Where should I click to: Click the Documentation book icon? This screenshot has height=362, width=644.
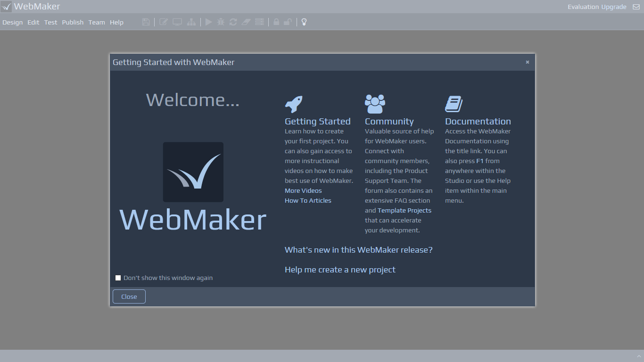click(x=454, y=104)
